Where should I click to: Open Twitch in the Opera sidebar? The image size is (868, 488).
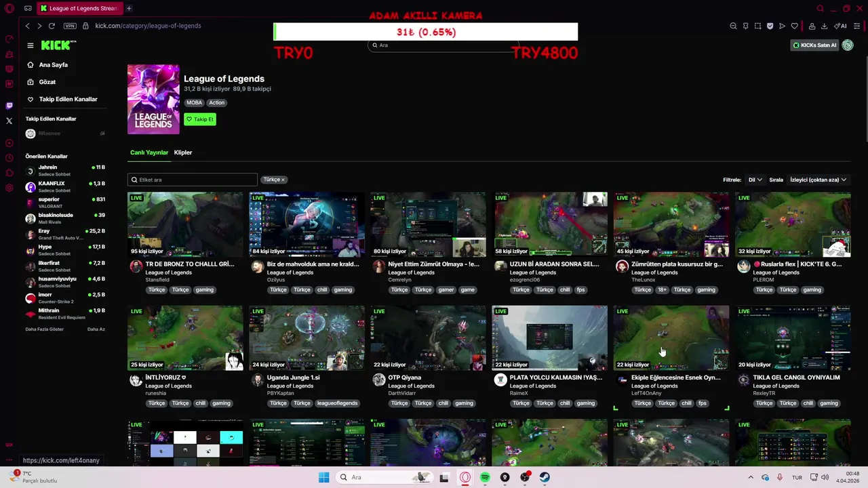9,106
